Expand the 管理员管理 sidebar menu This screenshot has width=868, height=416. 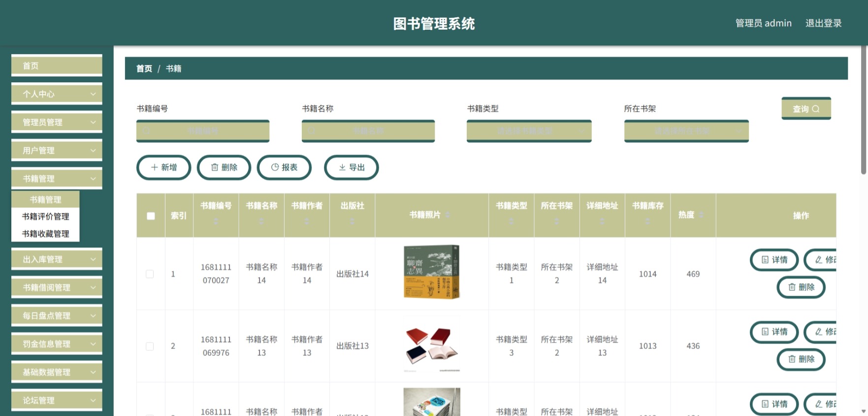click(x=57, y=122)
